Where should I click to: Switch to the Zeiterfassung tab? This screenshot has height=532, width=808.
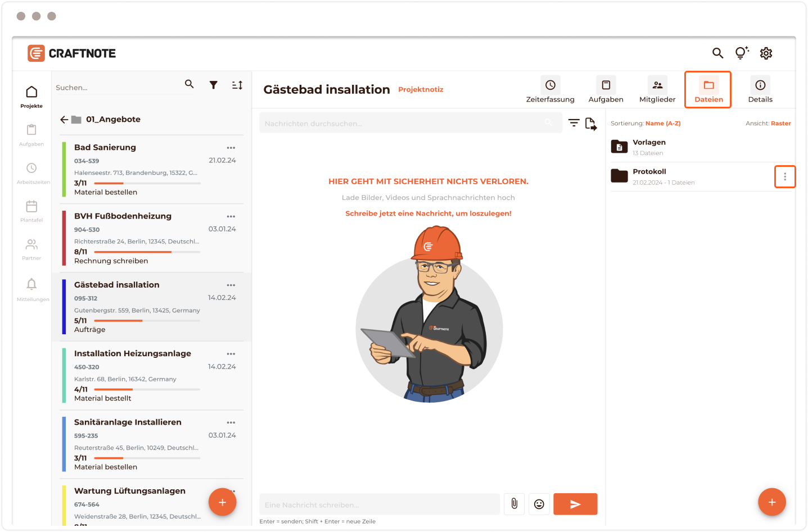pyautogui.click(x=550, y=90)
